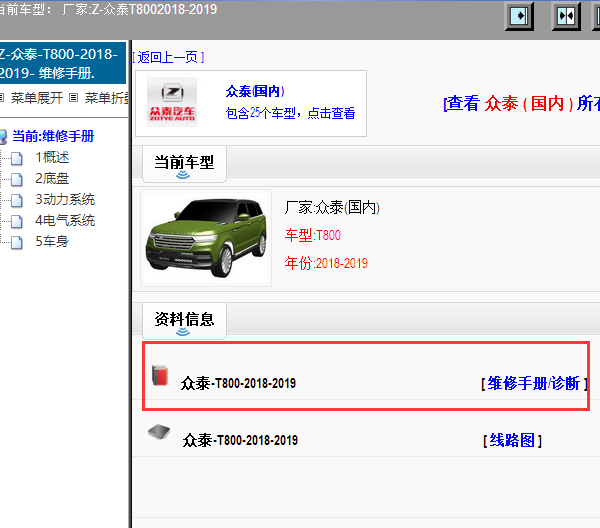This screenshot has width=600, height=528.
Task: Click the page icon beside 4电气系统
Action: (x=16, y=221)
